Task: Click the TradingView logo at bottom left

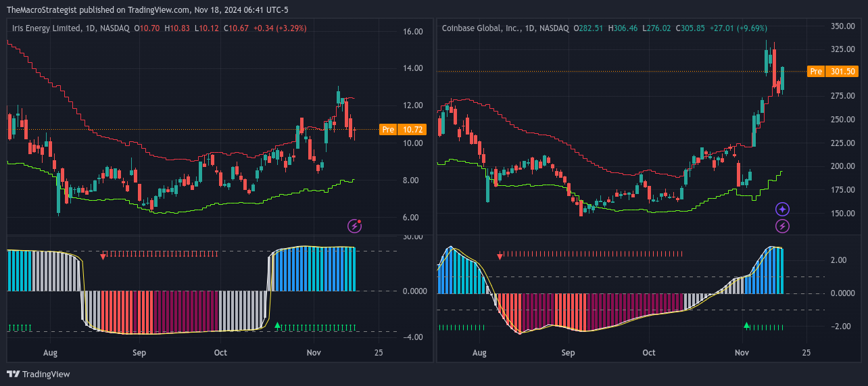Action: point(38,374)
